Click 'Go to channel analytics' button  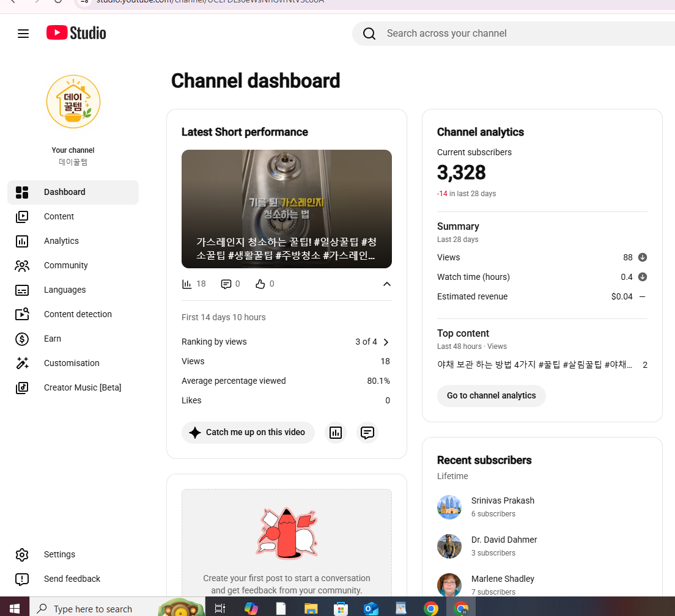(x=491, y=396)
